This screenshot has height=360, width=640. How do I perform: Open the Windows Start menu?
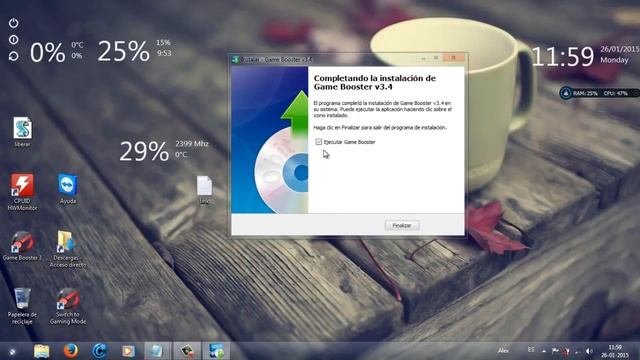[x=12, y=351]
